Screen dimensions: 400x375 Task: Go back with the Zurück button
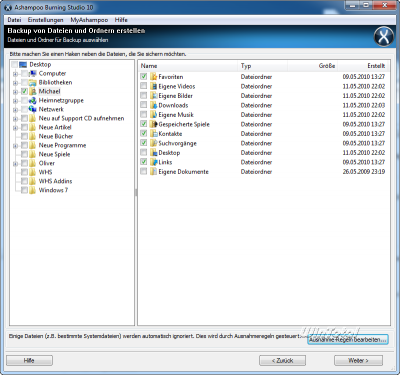tap(282, 361)
